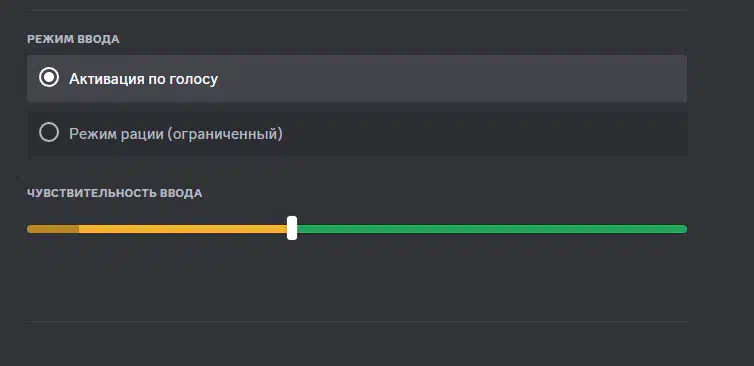Click the Активация по голосу label text
This screenshot has width=754, height=366.
143,79
